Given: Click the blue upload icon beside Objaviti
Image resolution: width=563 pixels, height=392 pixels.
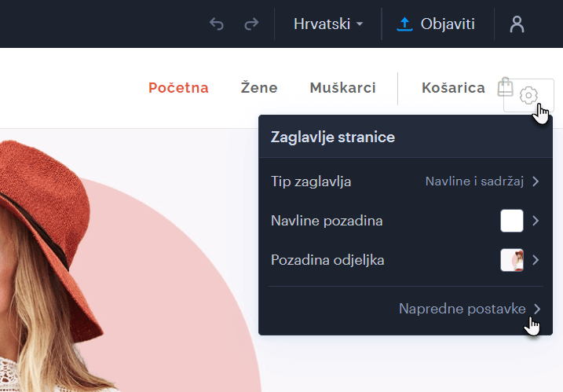Looking at the screenshot, I should [x=404, y=24].
